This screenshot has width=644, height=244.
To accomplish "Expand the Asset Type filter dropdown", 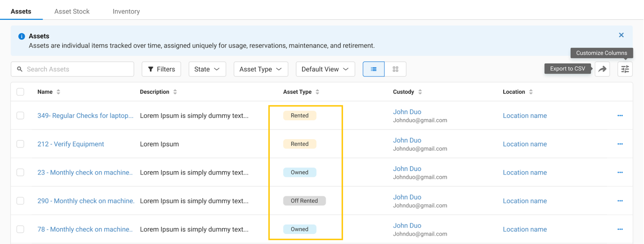I will [261, 69].
